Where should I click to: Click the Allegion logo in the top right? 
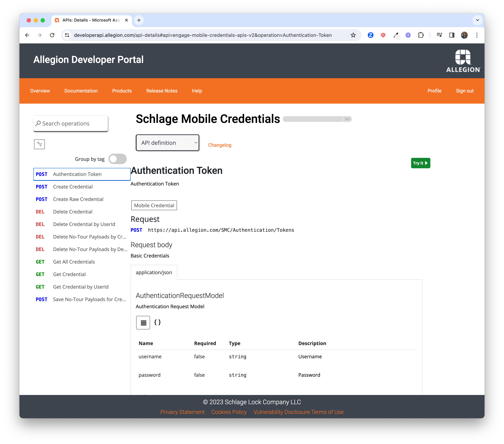tap(462, 60)
